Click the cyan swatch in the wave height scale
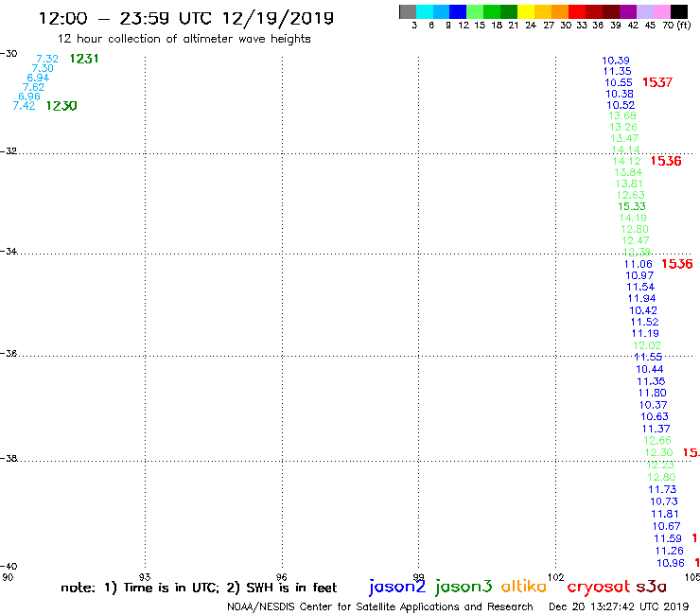Viewport: 700px width, 615px height. point(425,11)
